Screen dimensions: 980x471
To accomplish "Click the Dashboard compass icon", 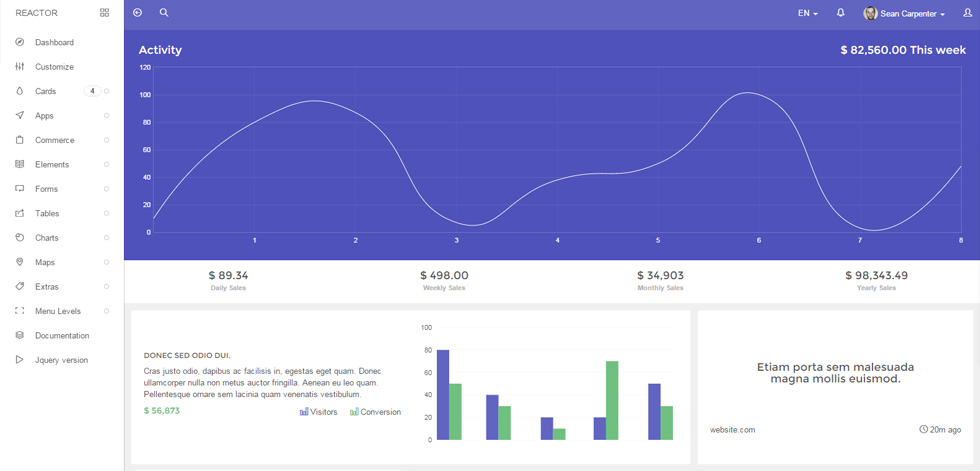I will tap(19, 42).
